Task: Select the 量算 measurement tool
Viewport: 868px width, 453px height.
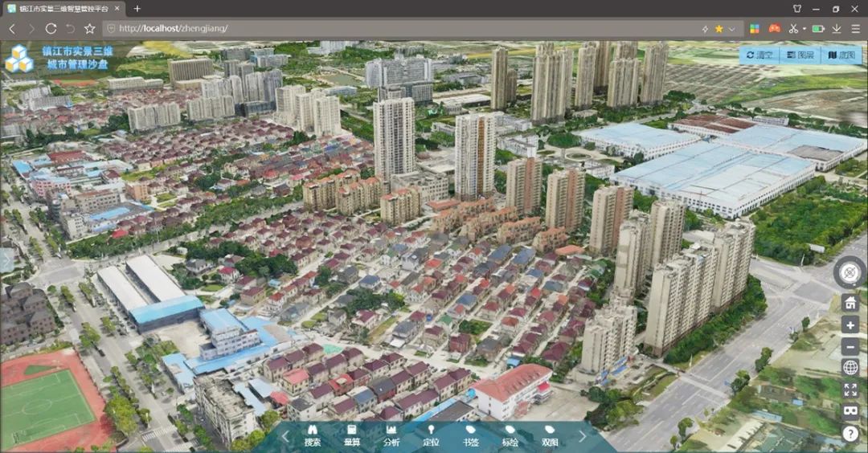Action: click(351, 435)
